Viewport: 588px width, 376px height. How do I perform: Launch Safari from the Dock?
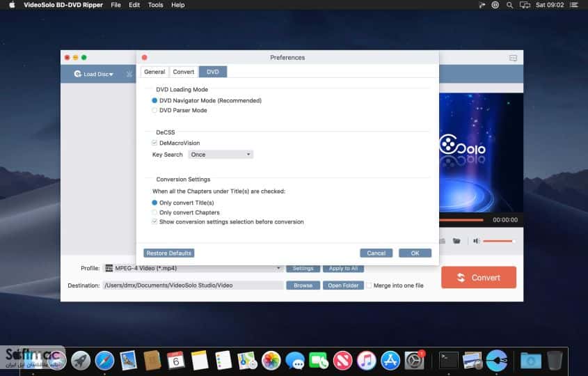point(104,361)
